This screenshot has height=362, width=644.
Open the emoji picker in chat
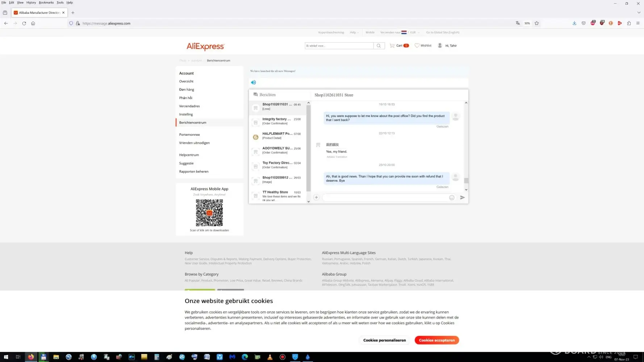(x=452, y=198)
